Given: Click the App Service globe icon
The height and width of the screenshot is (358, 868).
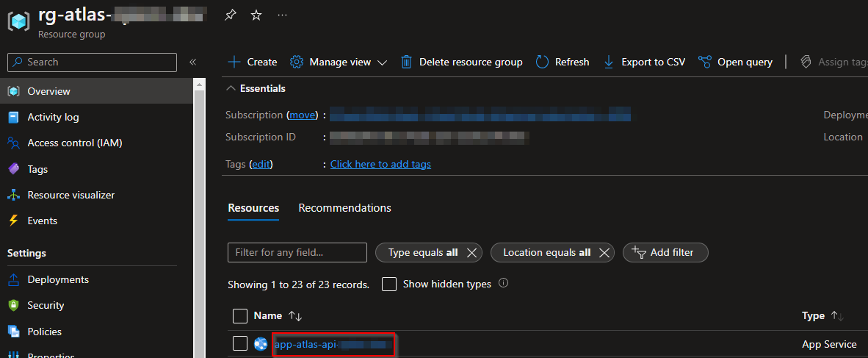Looking at the screenshot, I should pos(261,344).
